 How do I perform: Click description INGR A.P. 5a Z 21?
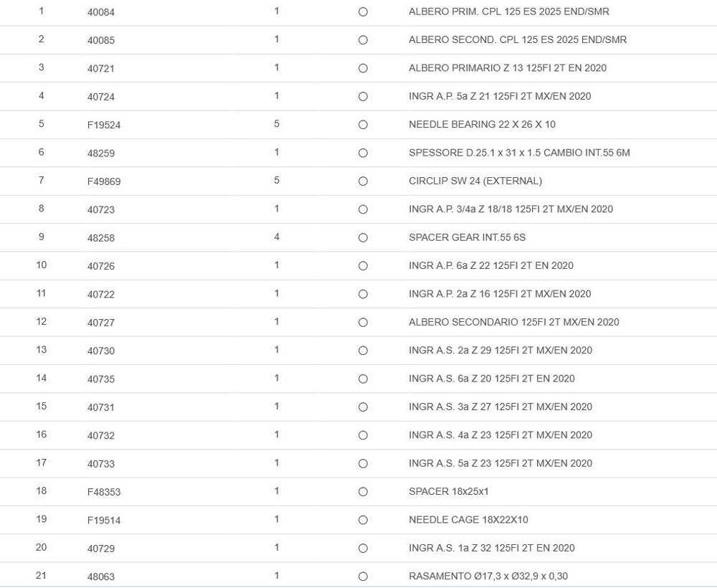pos(500,96)
